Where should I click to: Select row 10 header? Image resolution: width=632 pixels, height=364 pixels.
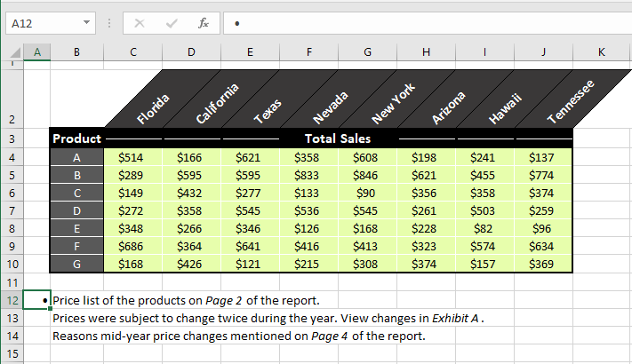click(12, 265)
